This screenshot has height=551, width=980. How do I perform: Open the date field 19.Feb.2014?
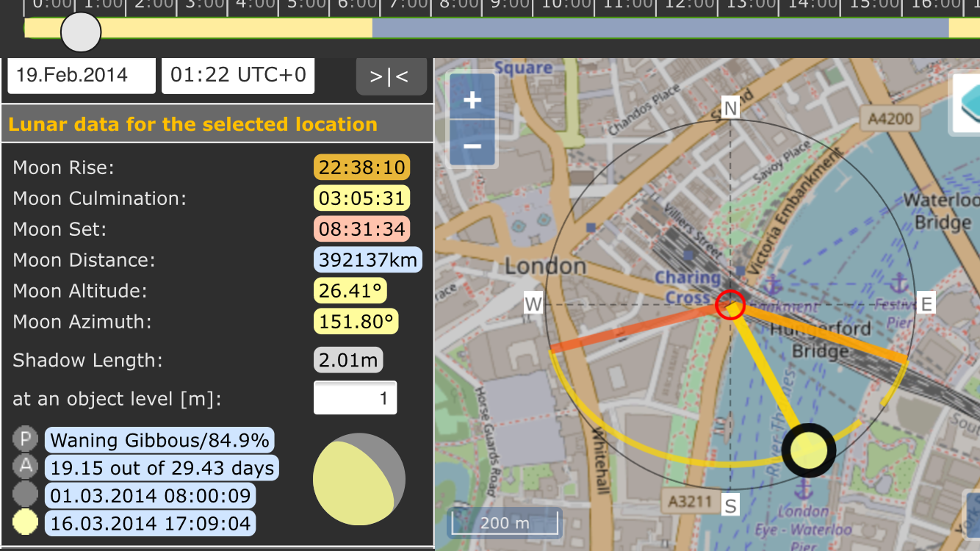tap(82, 75)
